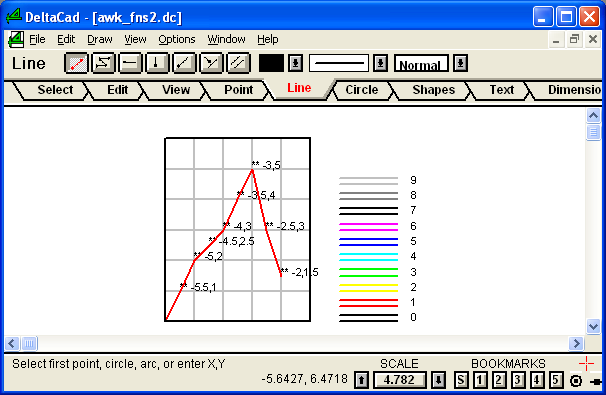Image resolution: width=606 pixels, height=395 pixels.
Task: Select the angled line tool
Action: (184, 63)
